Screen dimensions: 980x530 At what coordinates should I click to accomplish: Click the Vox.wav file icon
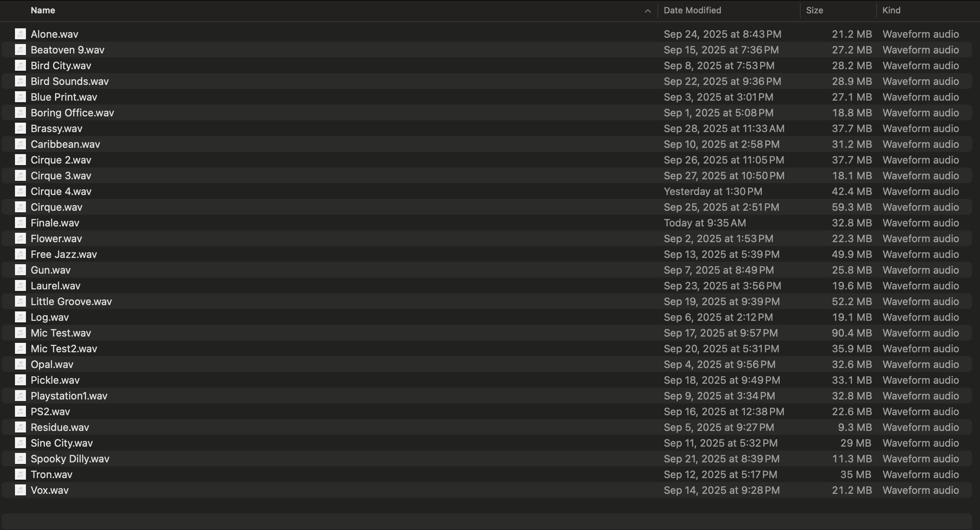click(20, 490)
